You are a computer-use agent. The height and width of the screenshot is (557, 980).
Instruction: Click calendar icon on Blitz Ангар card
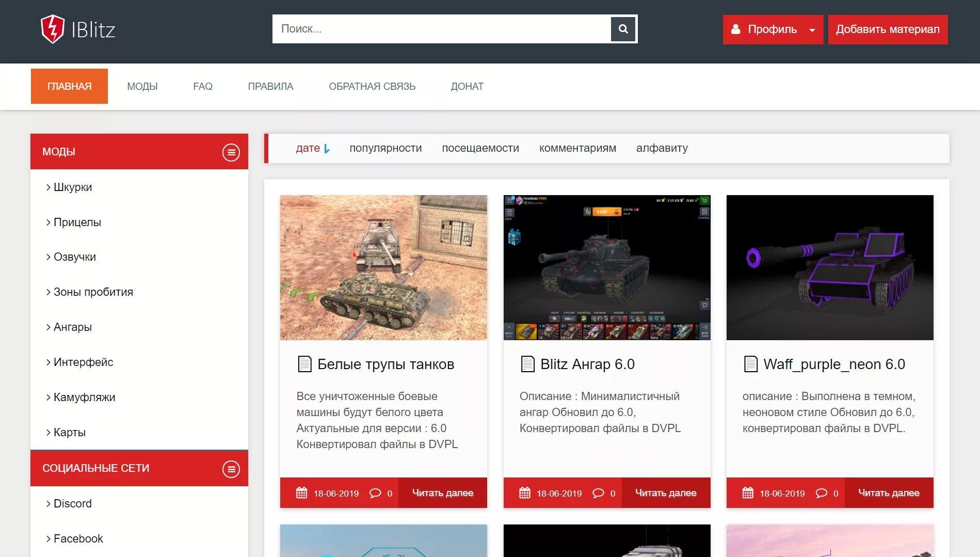click(525, 493)
